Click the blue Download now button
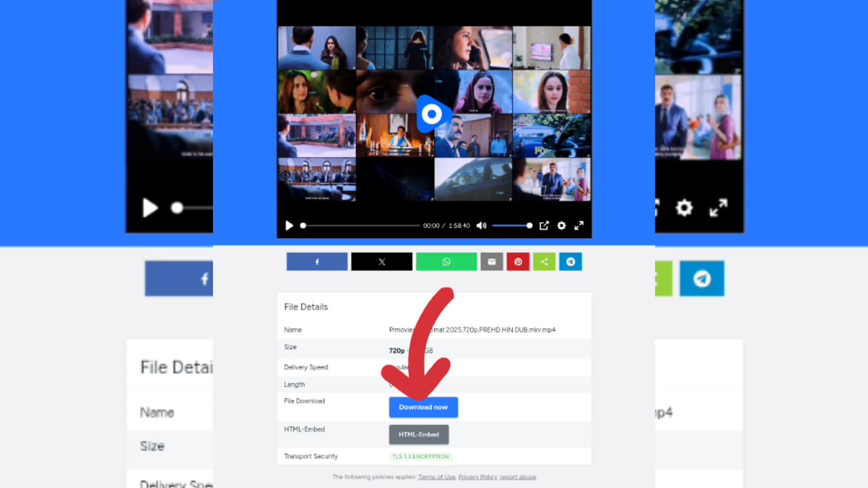This screenshot has width=868, height=488. pyautogui.click(x=423, y=407)
